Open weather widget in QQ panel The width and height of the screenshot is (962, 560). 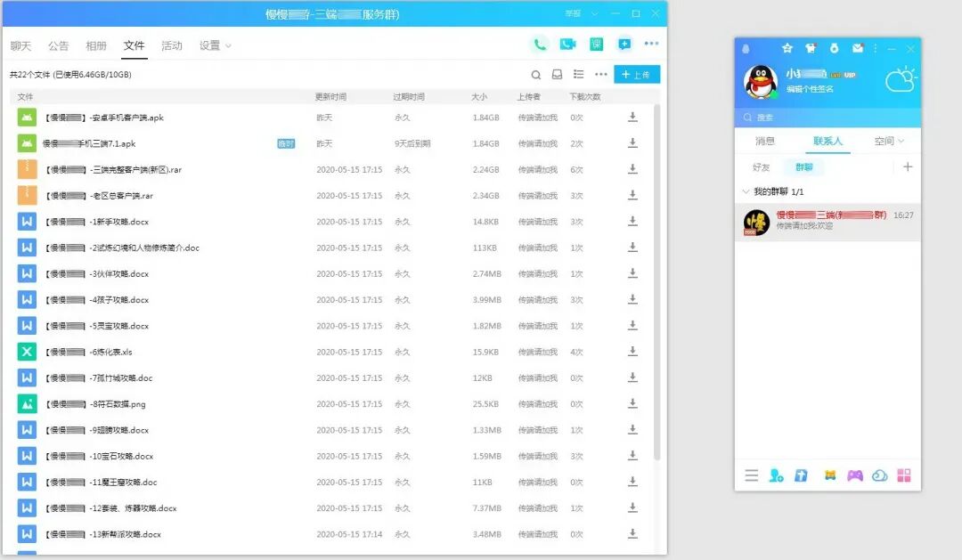pos(901,80)
